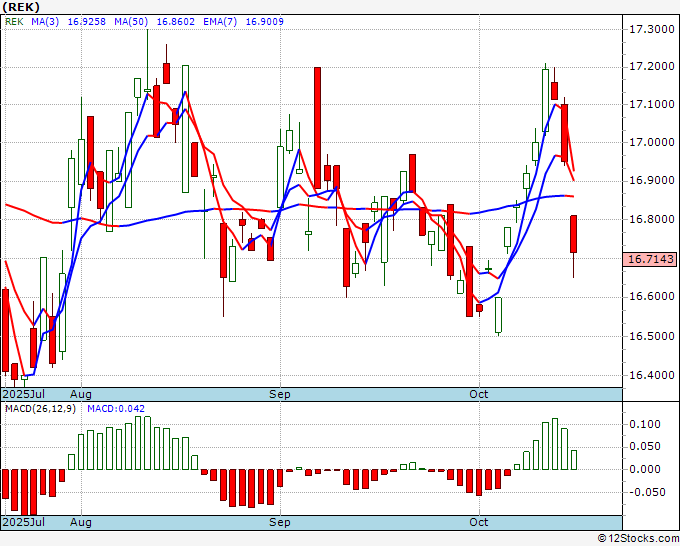Click the MACD:0.042 value label
This screenshot has width=680, height=546.
click(x=116, y=409)
